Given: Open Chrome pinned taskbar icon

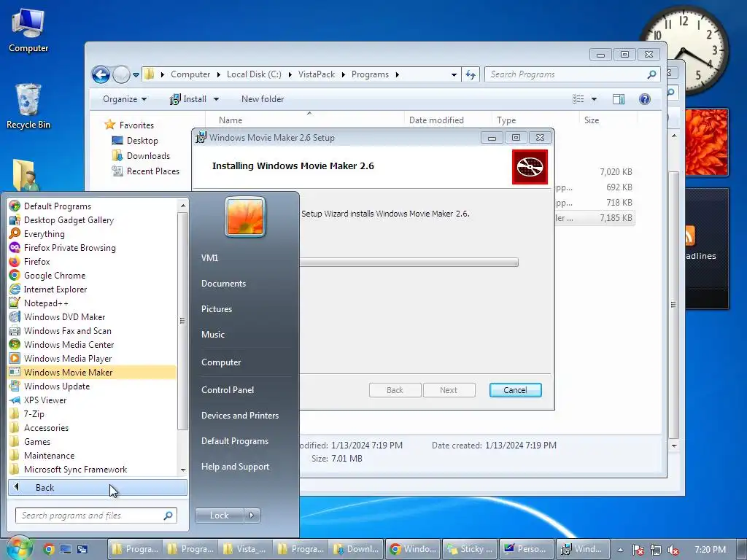Looking at the screenshot, I should click(x=49, y=549).
